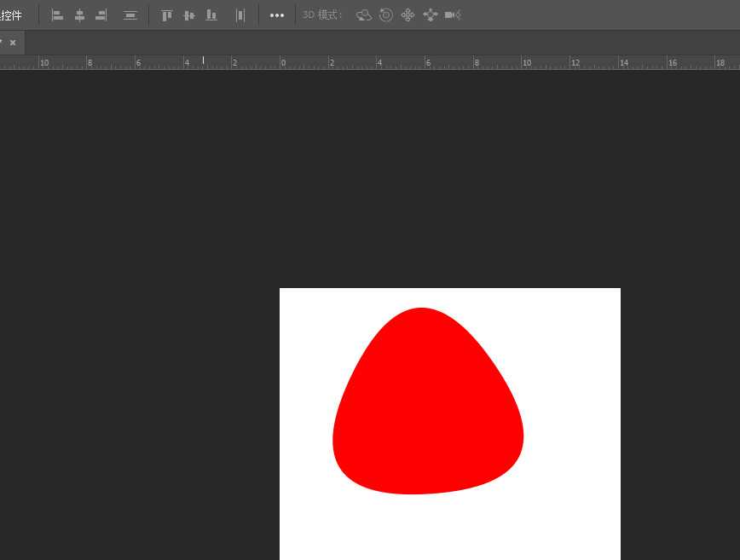Click the distribute vertically icon
740x560 pixels.
(x=130, y=15)
